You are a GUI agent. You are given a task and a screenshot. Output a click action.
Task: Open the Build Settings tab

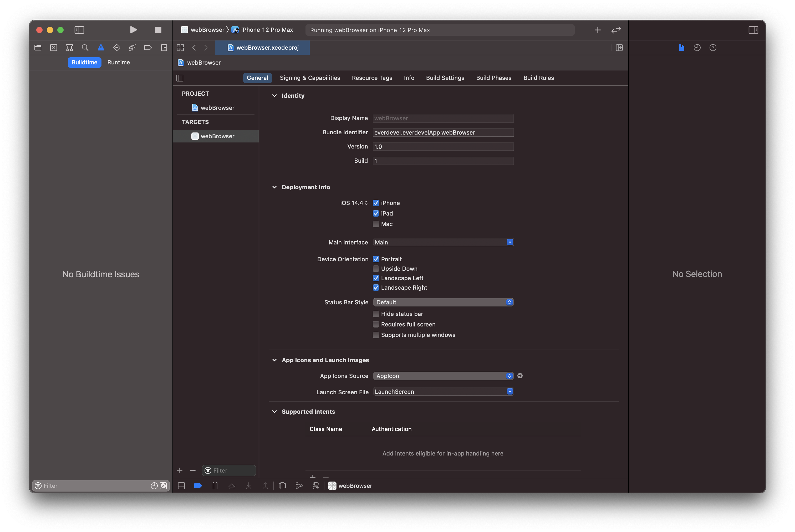click(445, 78)
